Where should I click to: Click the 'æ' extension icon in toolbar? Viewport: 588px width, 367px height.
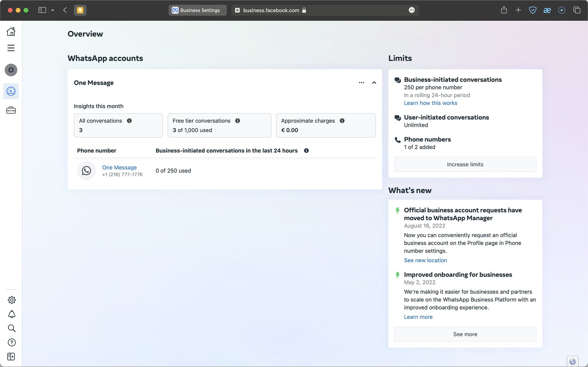[x=547, y=10]
